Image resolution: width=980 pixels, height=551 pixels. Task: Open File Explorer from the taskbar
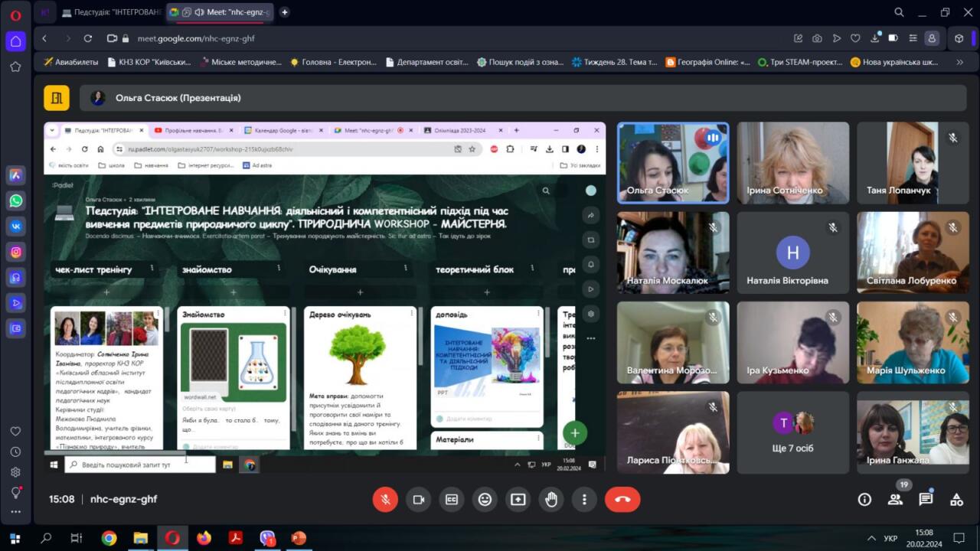pos(140,538)
